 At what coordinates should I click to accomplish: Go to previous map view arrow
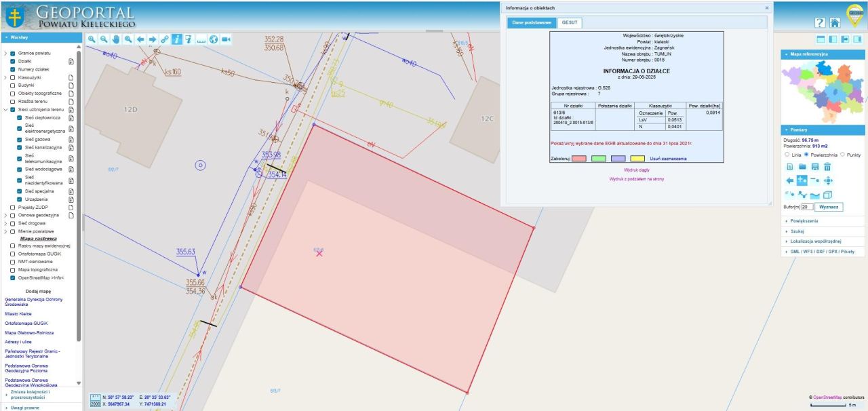140,39
